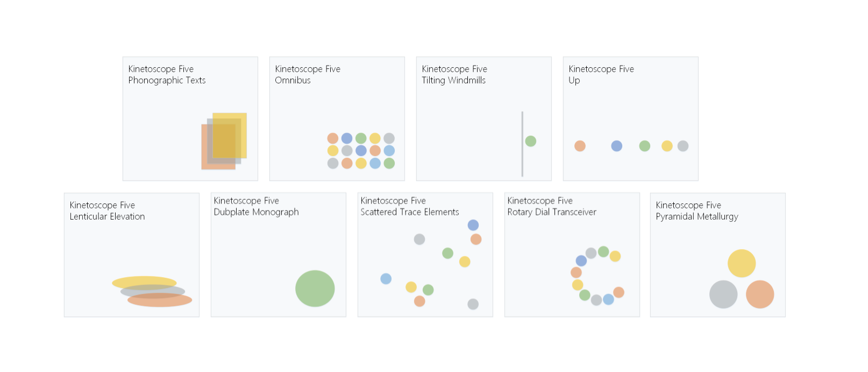
Task: Open the Kinetoscope Five Up card
Action: click(x=630, y=118)
